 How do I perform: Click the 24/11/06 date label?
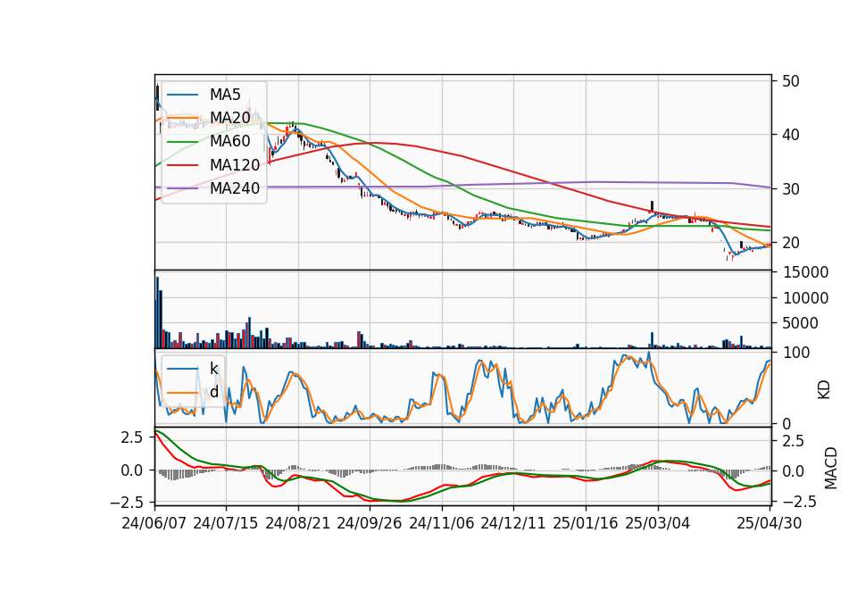pos(442,523)
